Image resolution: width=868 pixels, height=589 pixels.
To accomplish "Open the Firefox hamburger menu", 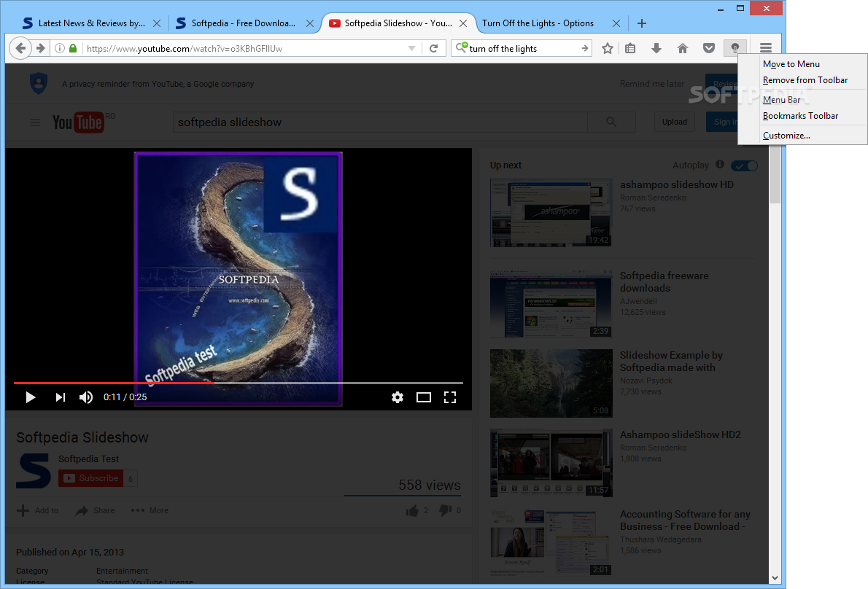I will pos(766,48).
